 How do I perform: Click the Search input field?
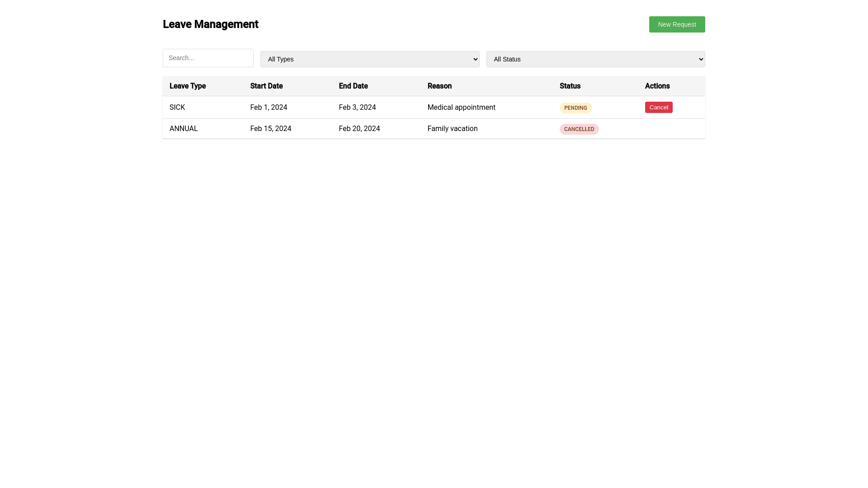[208, 58]
